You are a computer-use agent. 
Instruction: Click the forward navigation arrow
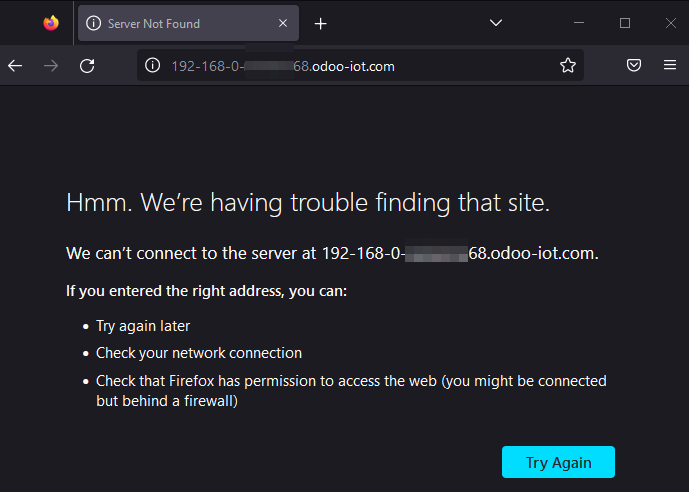tap(51, 66)
